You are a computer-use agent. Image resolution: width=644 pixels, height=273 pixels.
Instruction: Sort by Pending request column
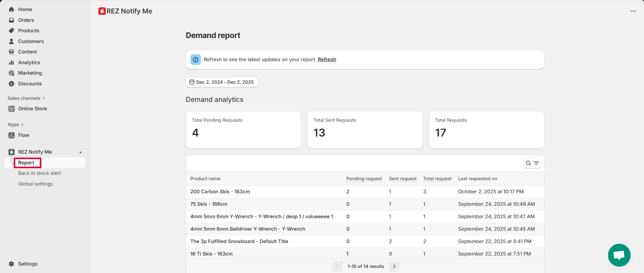(x=364, y=179)
